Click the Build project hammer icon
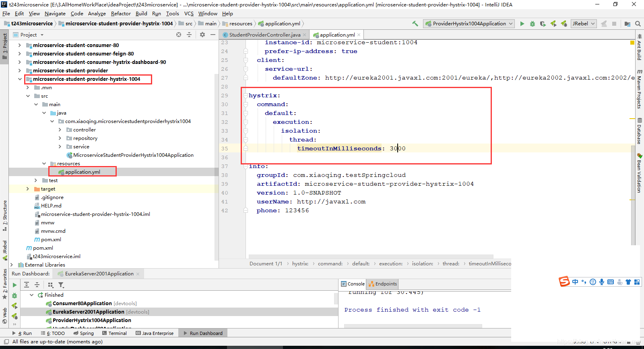 click(x=415, y=24)
